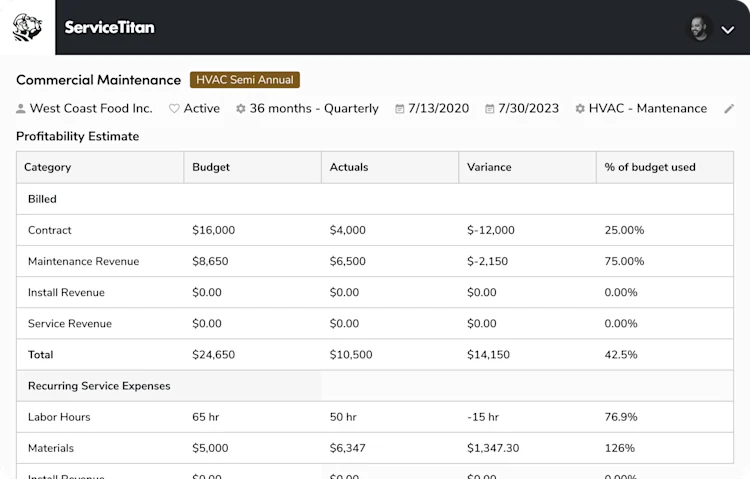Viewport: 750px width, 479px height.
Task: Open the West Coast Food Inc. customer link
Action: click(x=91, y=109)
